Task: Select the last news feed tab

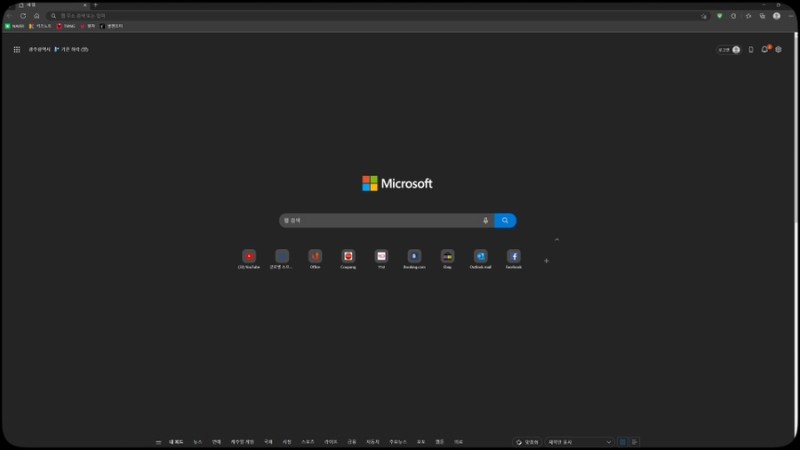Action: 458,442
